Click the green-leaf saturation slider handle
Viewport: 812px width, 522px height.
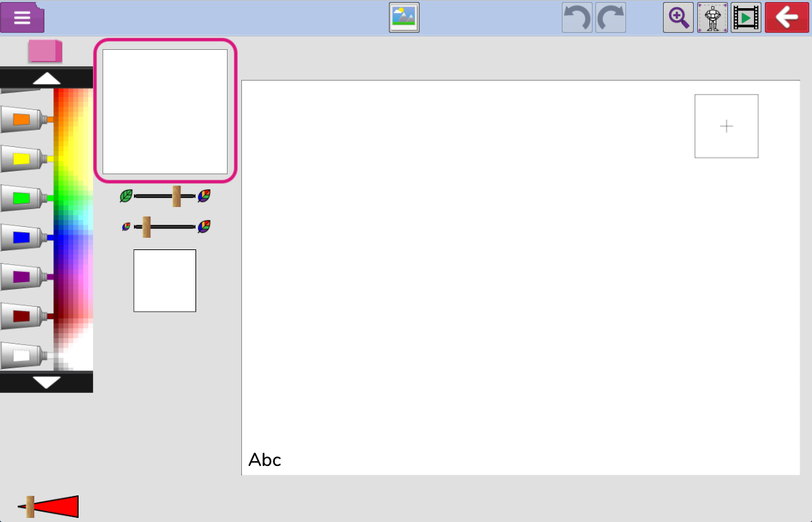176,196
